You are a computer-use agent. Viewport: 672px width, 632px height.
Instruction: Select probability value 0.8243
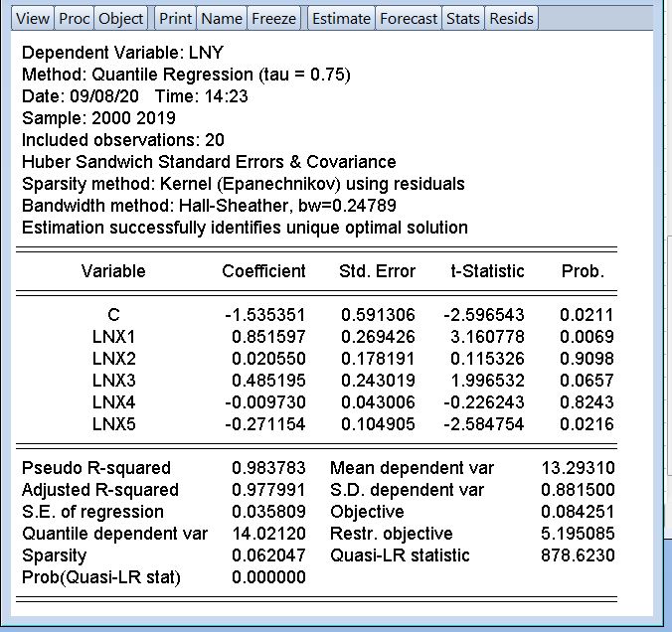(x=587, y=402)
